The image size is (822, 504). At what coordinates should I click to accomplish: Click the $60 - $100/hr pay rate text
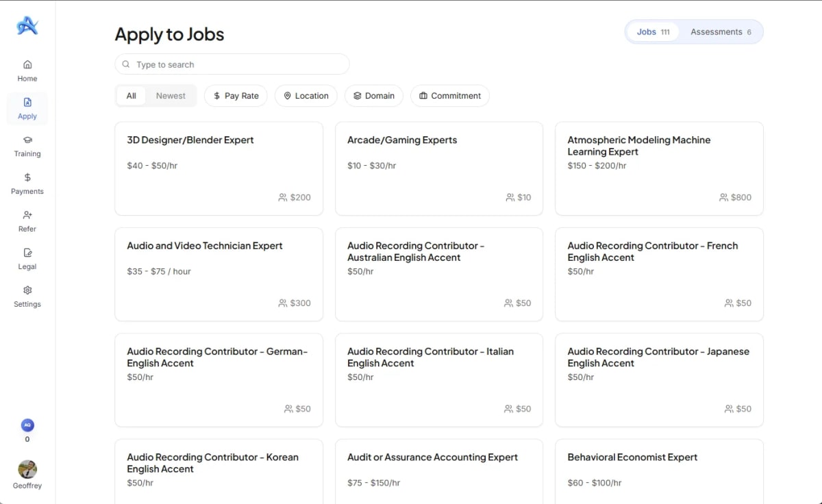(595, 483)
